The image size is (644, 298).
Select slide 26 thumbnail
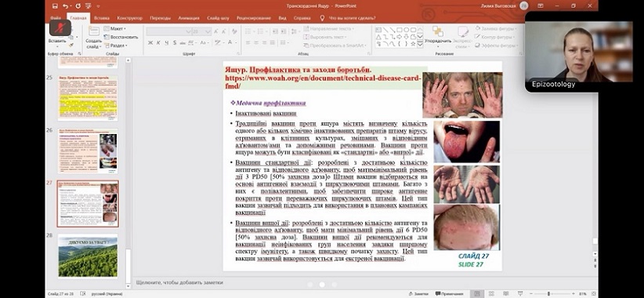(x=88, y=151)
